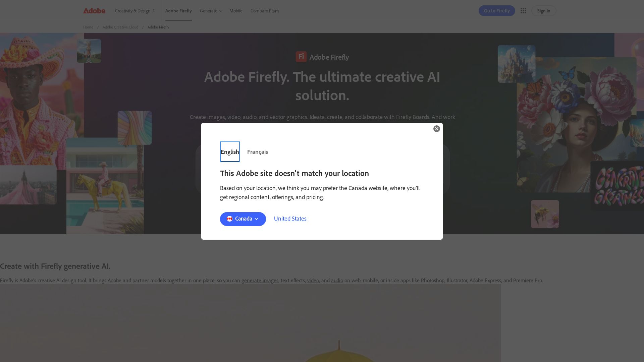Go to Home breadcrumb link

pyautogui.click(x=88, y=27)
